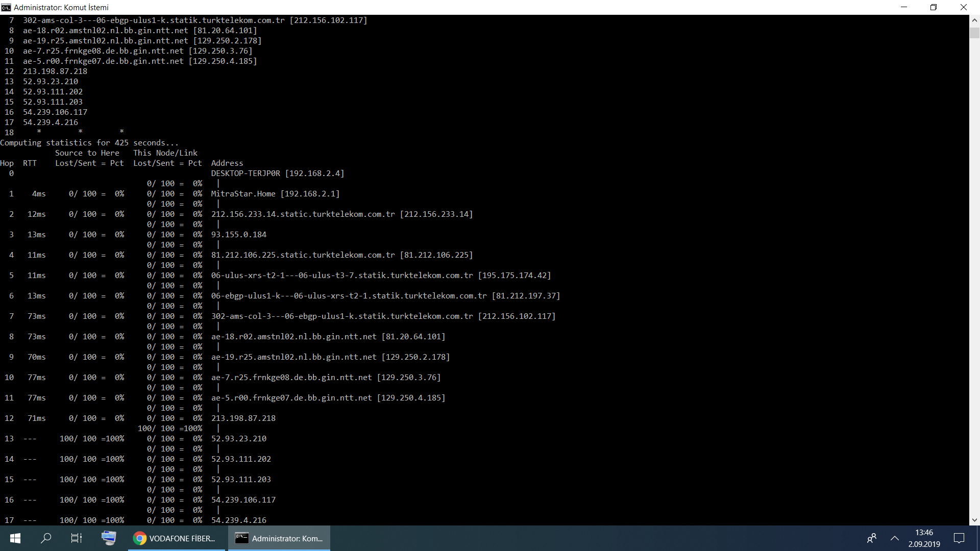980x551 pixels.
Task: Open People icon in system tray
Action: pos(872,538)
